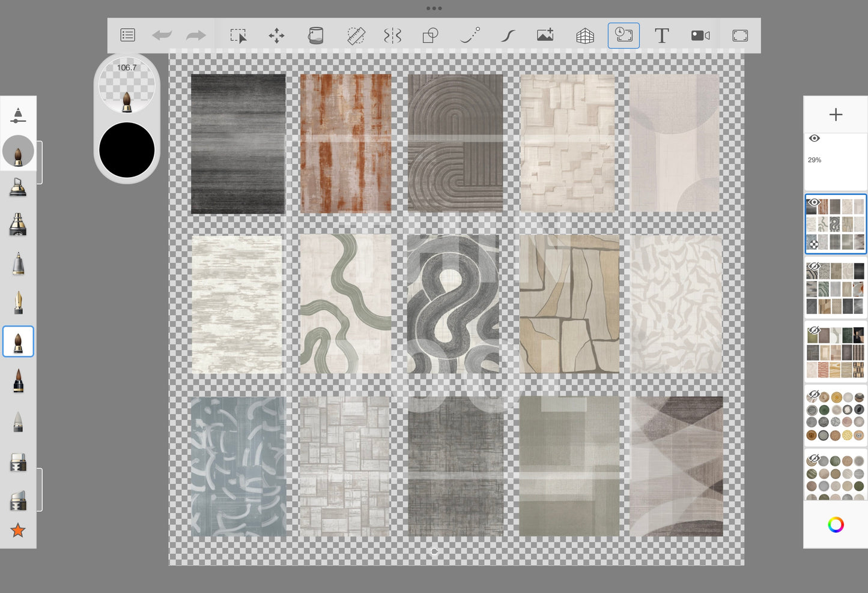This screenshot has height=593, width=868.
Task: Turn on Predictive Stroke
Action: [x=470, y=35]
